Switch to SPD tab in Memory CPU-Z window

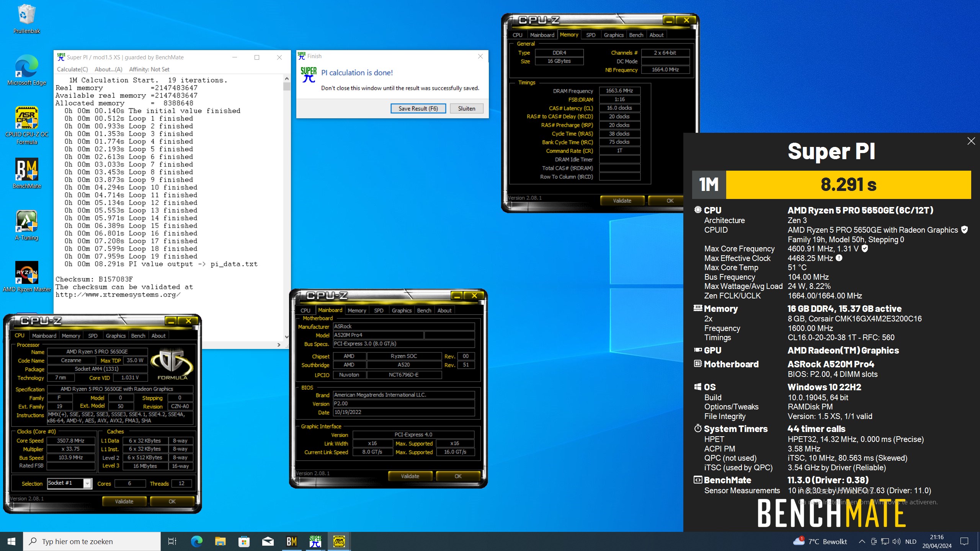[x=591, y=35]
